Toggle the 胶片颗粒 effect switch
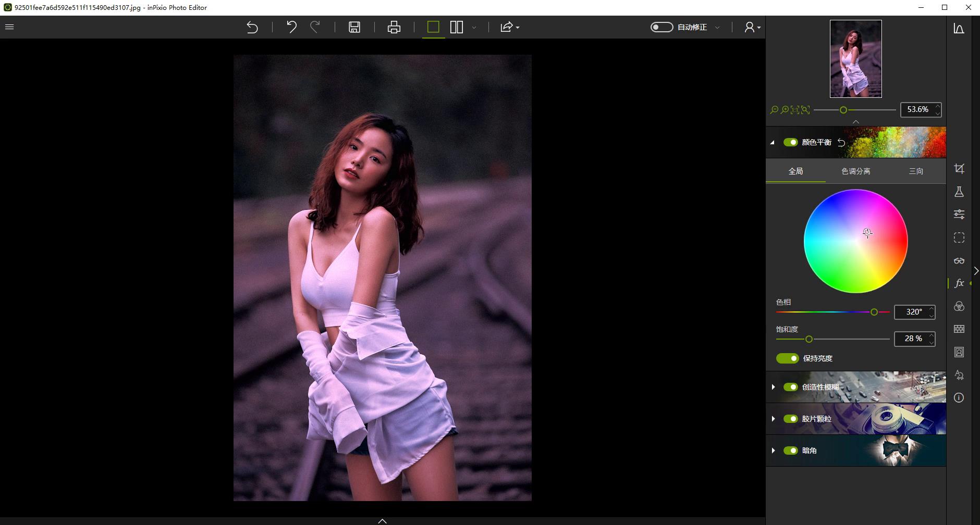Screen dimensions: 980x525 tap(791, 419)
